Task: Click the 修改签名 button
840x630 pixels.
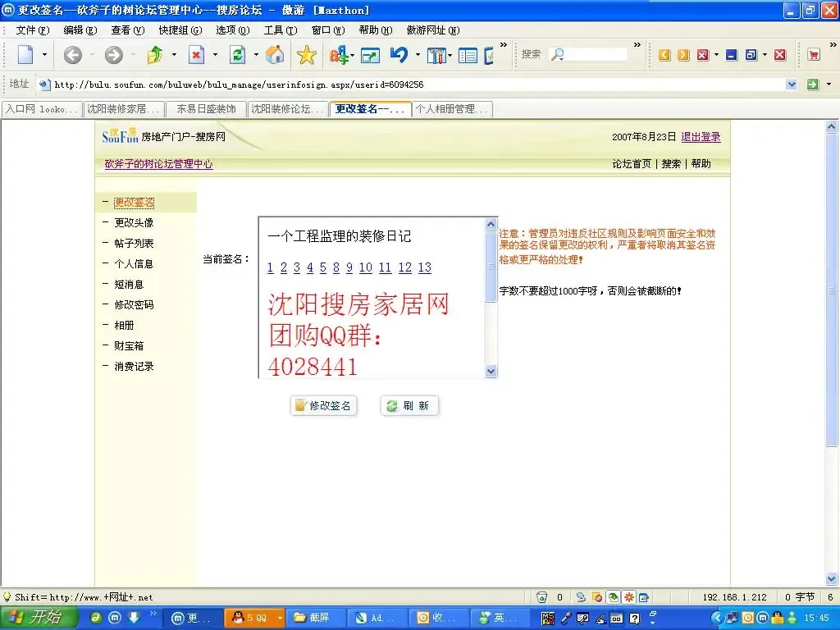Action: click(x=323, y=405)
